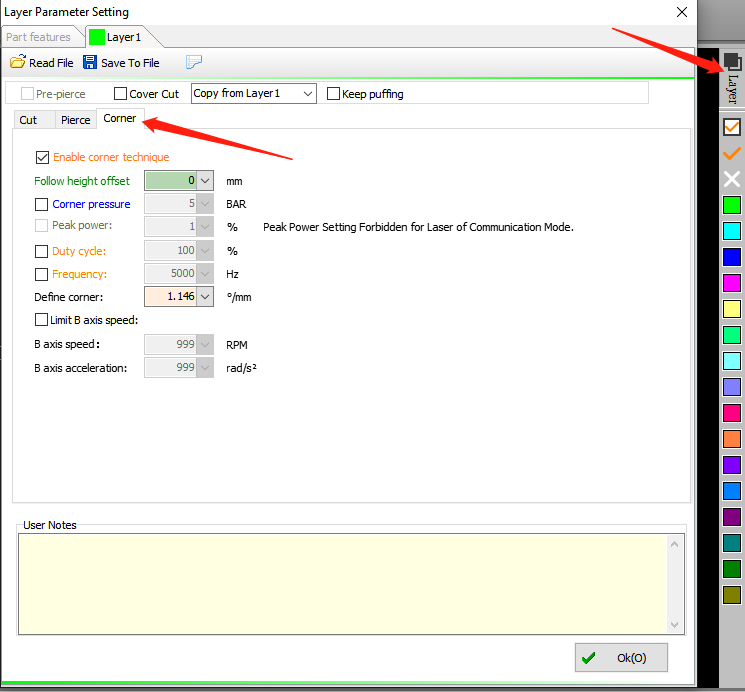Image resolution: width=745 pixels, height=692 pixels.
Task: Select the dark green layer swatch
Action: [x=732, y=569]
